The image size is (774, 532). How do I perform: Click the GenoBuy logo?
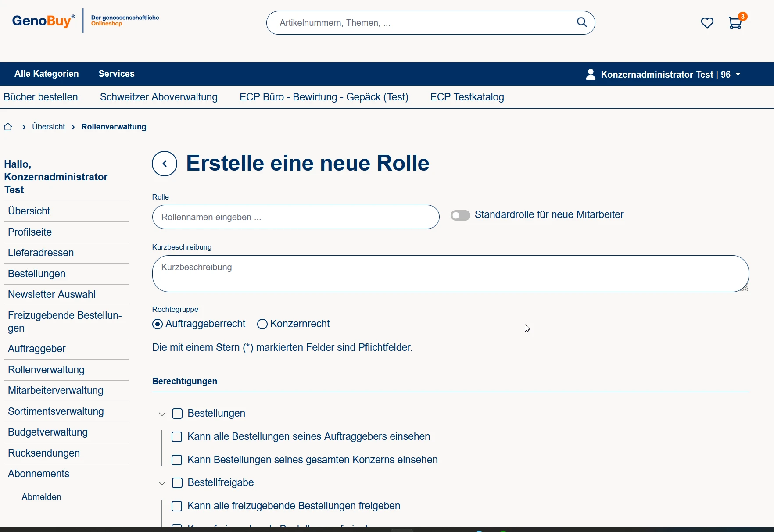point(43,21)
